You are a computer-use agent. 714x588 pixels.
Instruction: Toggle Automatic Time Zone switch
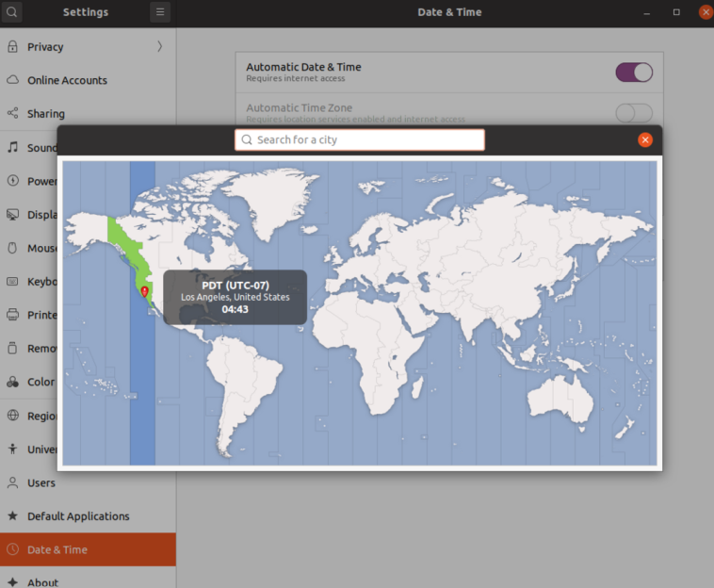click(x=634, y=113)
